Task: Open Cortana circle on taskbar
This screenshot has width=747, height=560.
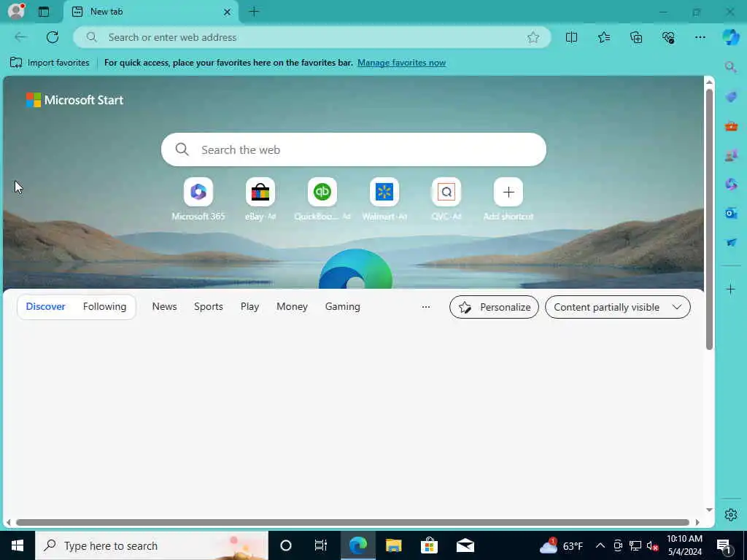Action: [286, 545]
